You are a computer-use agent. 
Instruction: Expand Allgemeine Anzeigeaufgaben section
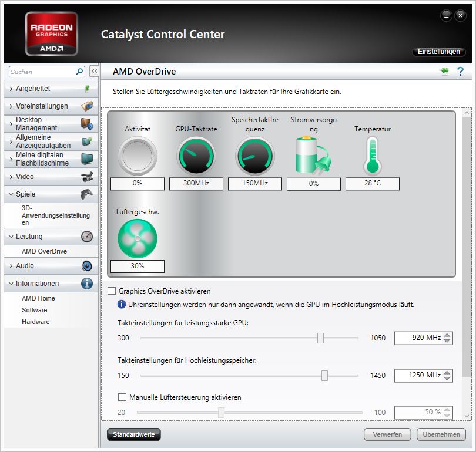tap(11, 141)
